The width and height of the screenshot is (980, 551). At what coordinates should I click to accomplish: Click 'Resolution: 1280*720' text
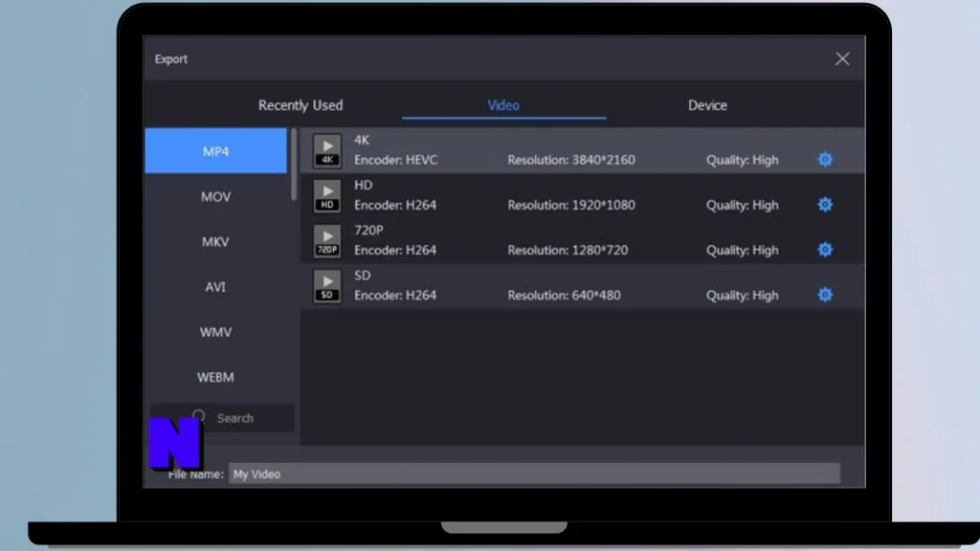(x=568, y=250)
